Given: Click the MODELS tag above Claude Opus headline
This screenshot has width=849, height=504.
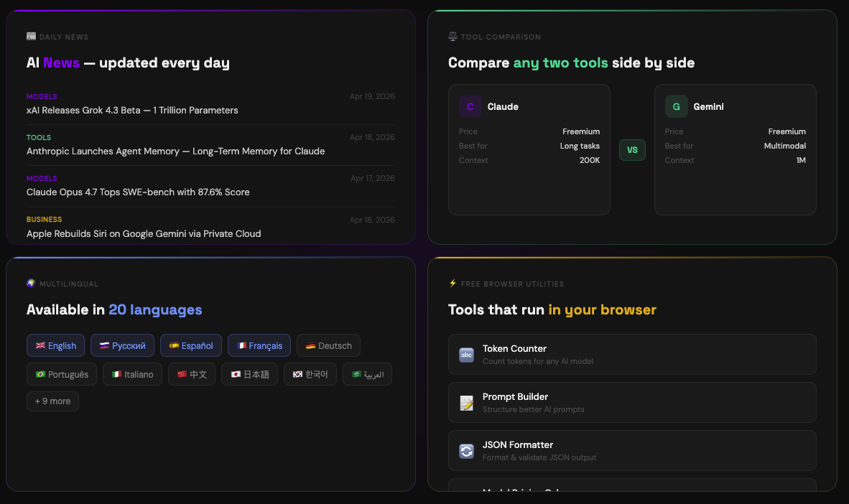Looking at the screenshot, I should [42, 178].
